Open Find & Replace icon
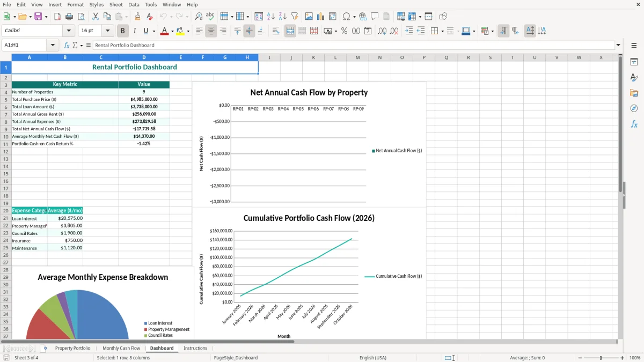Screen dimensions: 644x362 pyautogui.click(x=199, y=17)
